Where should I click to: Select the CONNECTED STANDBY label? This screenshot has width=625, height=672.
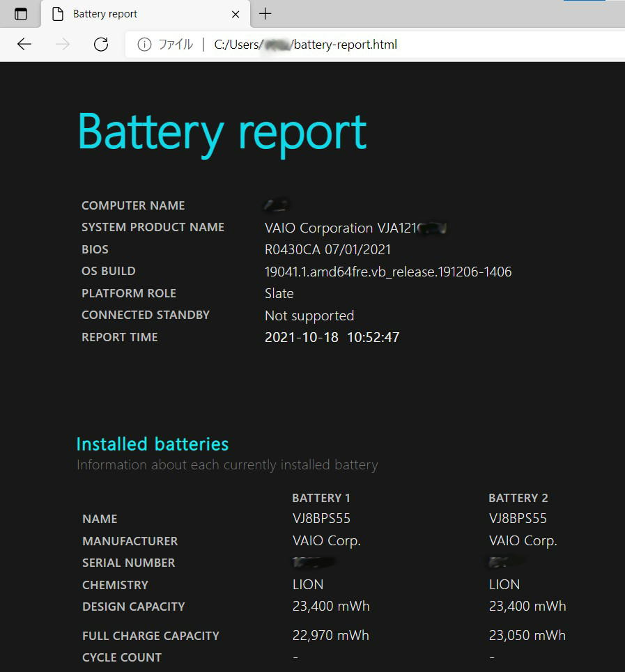tap(146, 315)
